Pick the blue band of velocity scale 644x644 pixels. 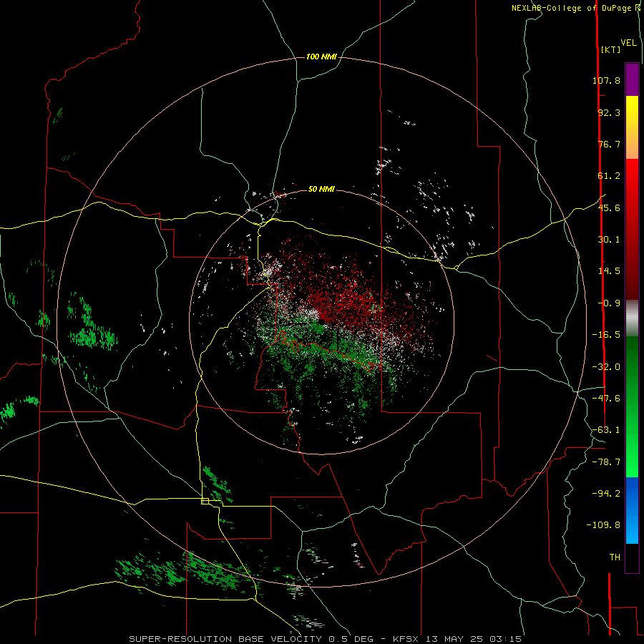coord(632,510)
